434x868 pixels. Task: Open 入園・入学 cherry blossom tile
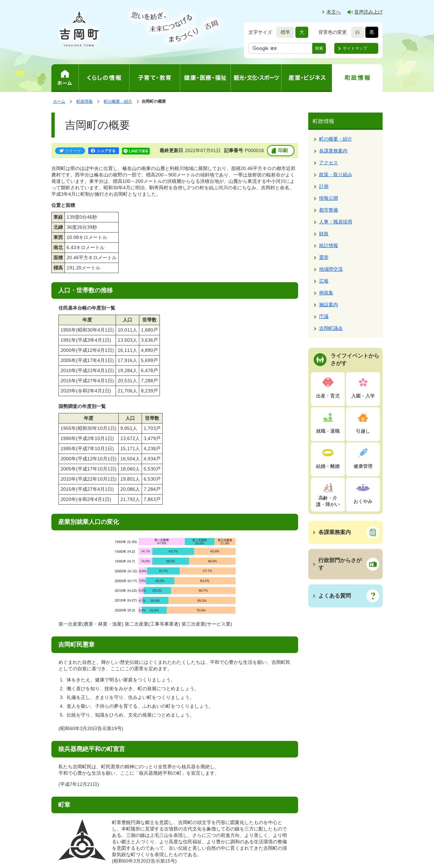(x=363, y=389)
